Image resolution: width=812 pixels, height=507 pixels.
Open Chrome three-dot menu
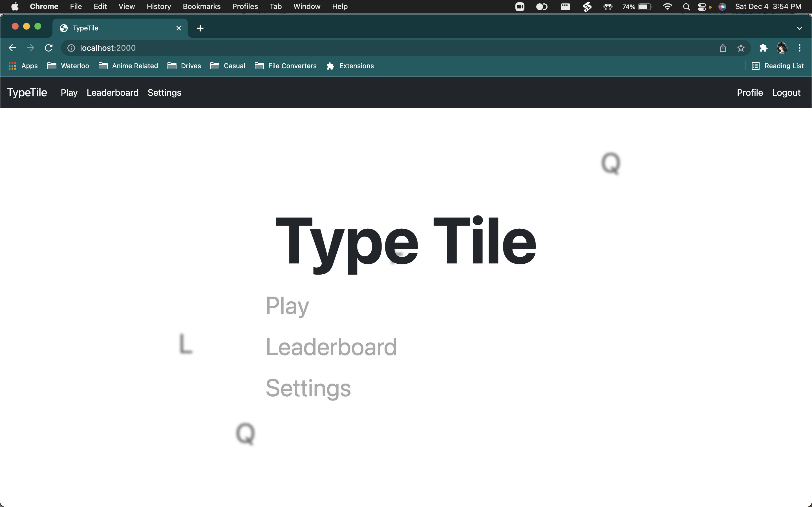pos(799,48)
